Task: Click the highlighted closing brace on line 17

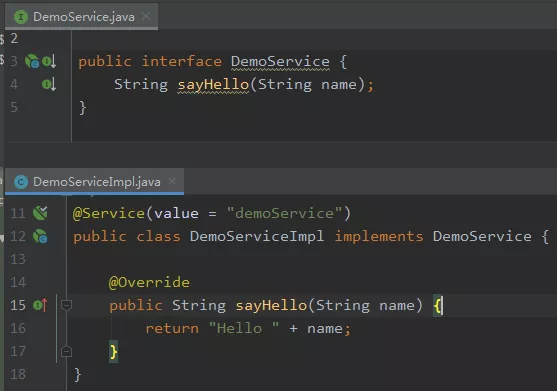Action: (x=113, y=352)
